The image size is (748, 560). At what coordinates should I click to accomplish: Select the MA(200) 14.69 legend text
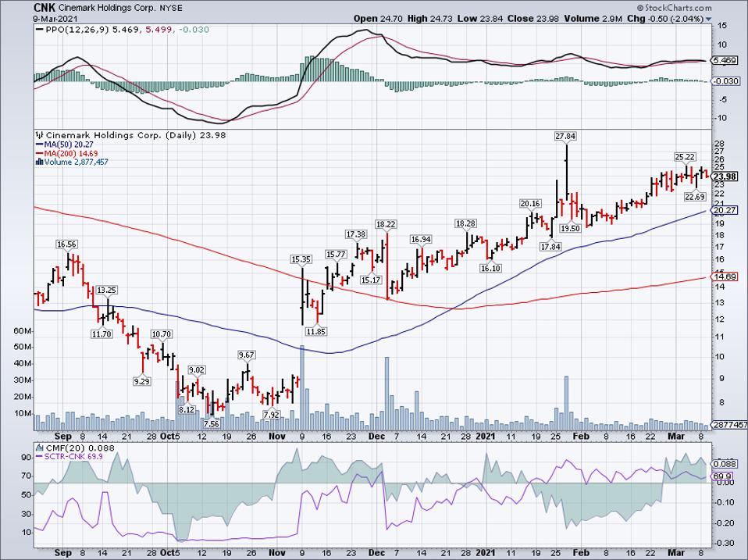[x=71, y=153]
